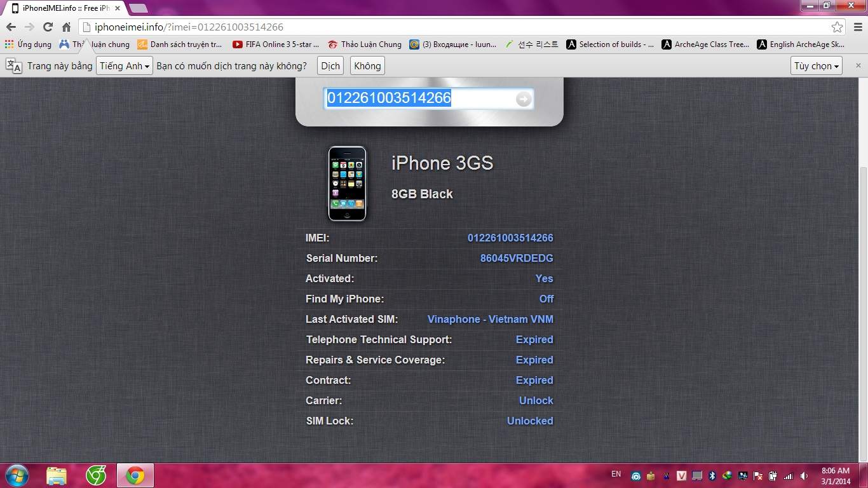Click the IMEI value 012261003514266
The width and height of the screenshot is (868, 488).
click(510, 238)
